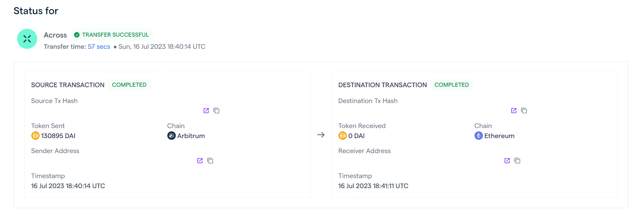Screen dimensions: 644x219
Task: Click the Ethereum chain icon
Action: coord(478,136)
